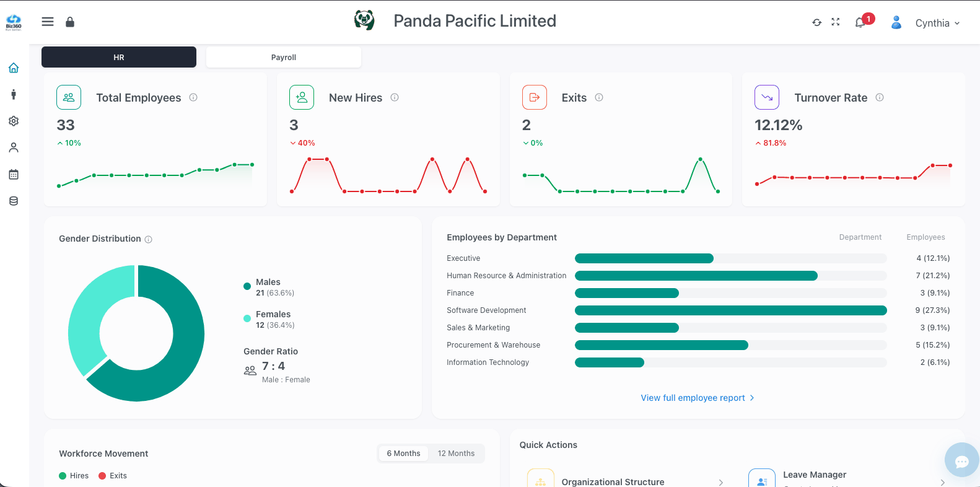Select the HR tab

[x=119, y=57]
